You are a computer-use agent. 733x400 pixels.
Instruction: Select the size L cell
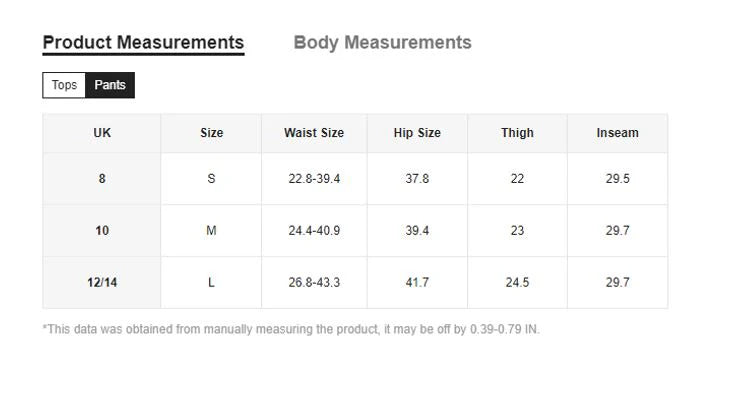(x=211, y=283)
